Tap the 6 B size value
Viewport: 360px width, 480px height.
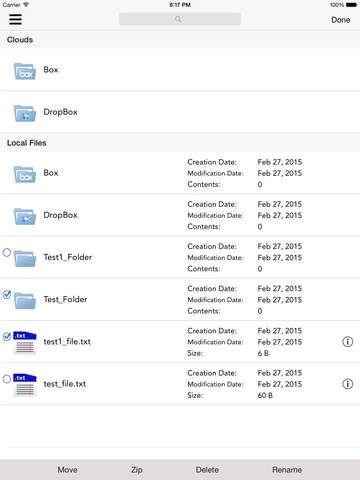point(263,353)
